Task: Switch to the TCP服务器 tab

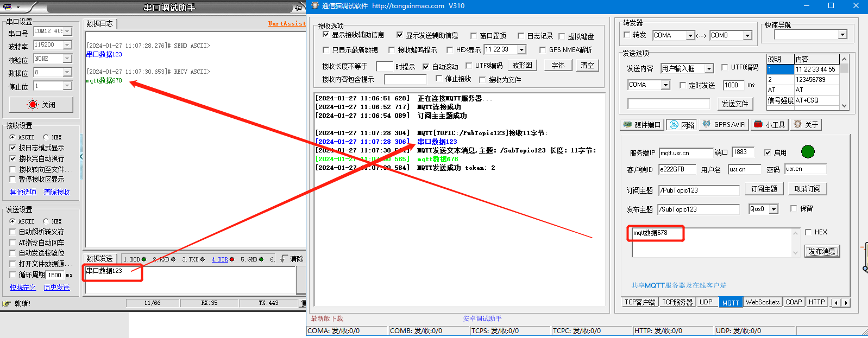Action: (677, 302)
